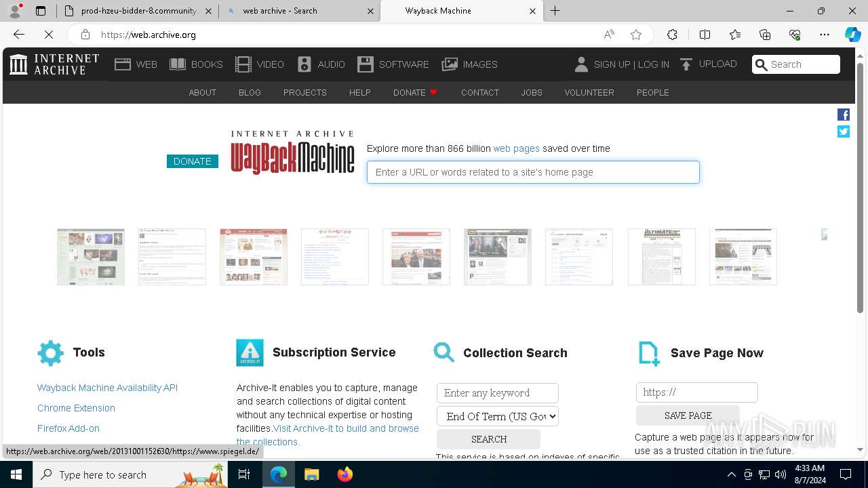
Task: Open the Windows Start menu
Action: pyautogui.click(x=16, y=474)
